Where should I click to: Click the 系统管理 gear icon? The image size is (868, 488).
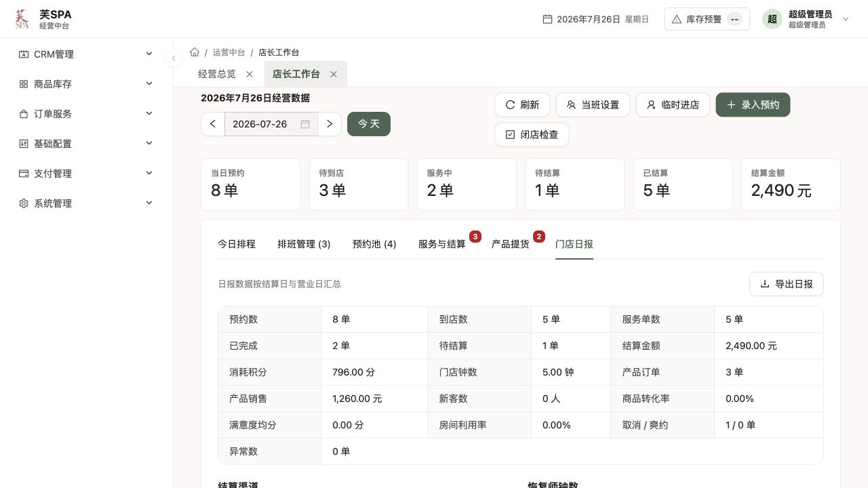[24, 203]
